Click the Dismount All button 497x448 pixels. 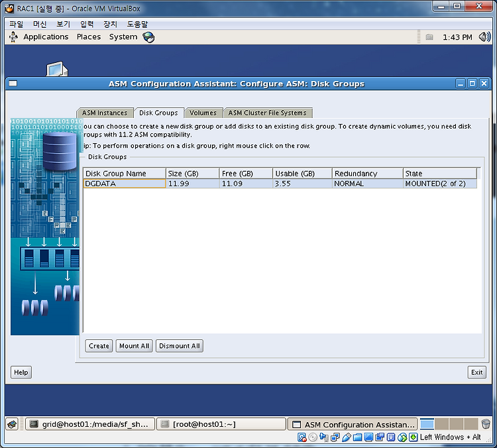pos(180,346)
